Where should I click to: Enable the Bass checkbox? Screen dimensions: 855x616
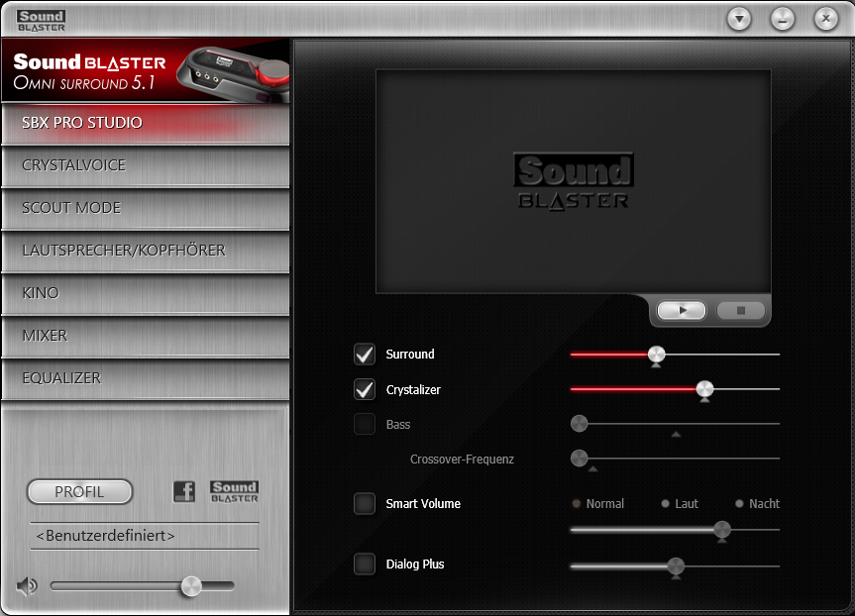tap(365, 424)
